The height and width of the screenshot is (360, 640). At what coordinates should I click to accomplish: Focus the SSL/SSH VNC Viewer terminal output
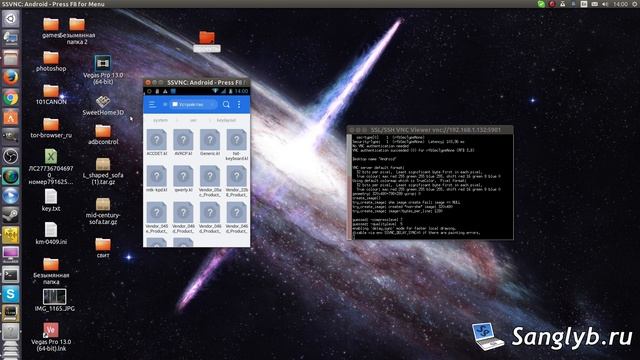(431, 187)
